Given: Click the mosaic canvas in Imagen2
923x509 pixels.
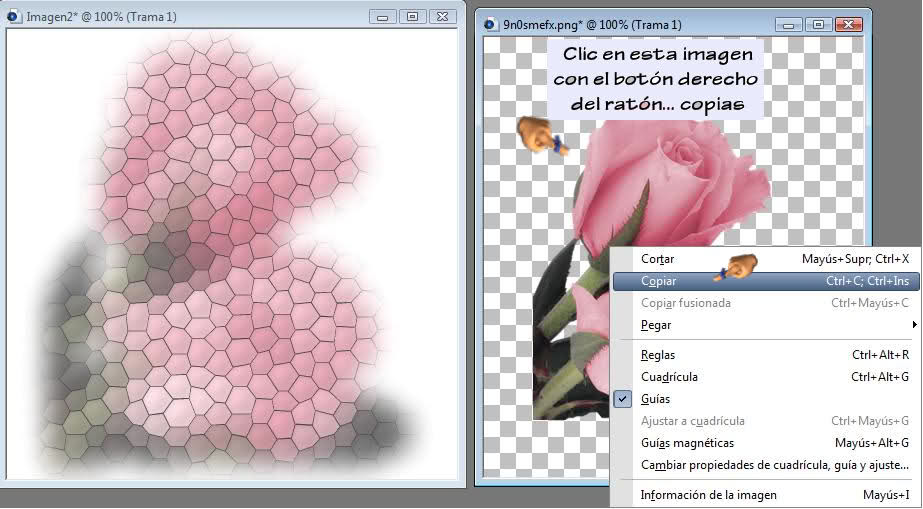Looking at the screenshot, I should [232, 254].
